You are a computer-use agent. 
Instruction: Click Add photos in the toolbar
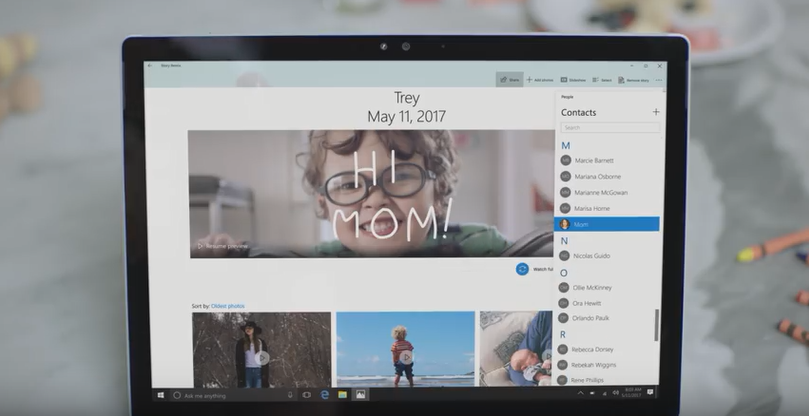click(x=540, y=79)
